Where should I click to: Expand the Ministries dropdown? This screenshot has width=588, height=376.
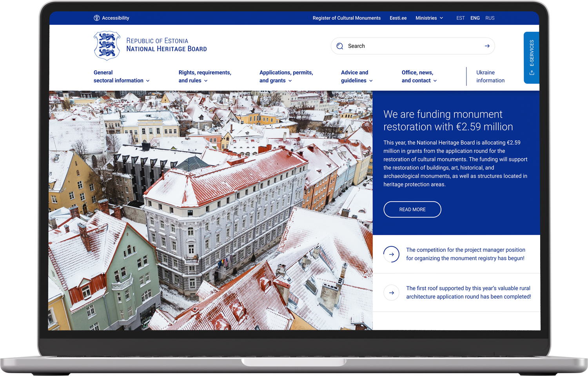(x=429, y=18)
